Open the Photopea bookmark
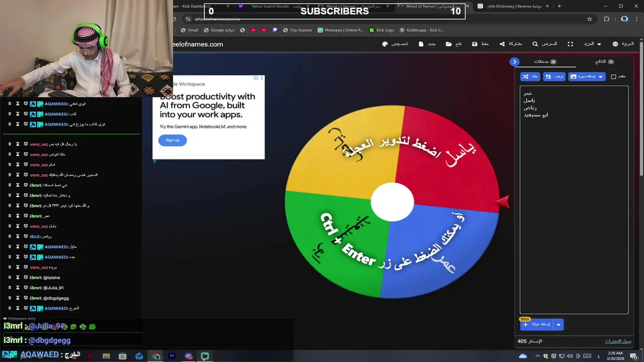Image resolution: width=644 pixels, height=362 pixels. pos(341,30)
